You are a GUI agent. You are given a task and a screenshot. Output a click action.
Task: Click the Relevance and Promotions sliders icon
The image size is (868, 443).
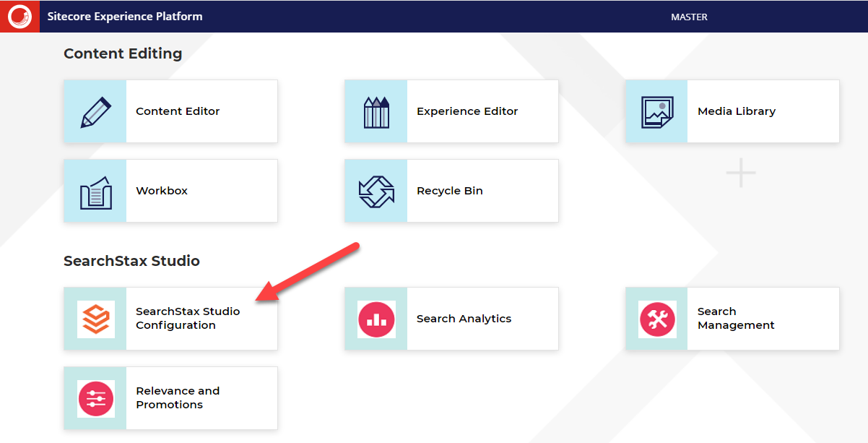(95, 398)
